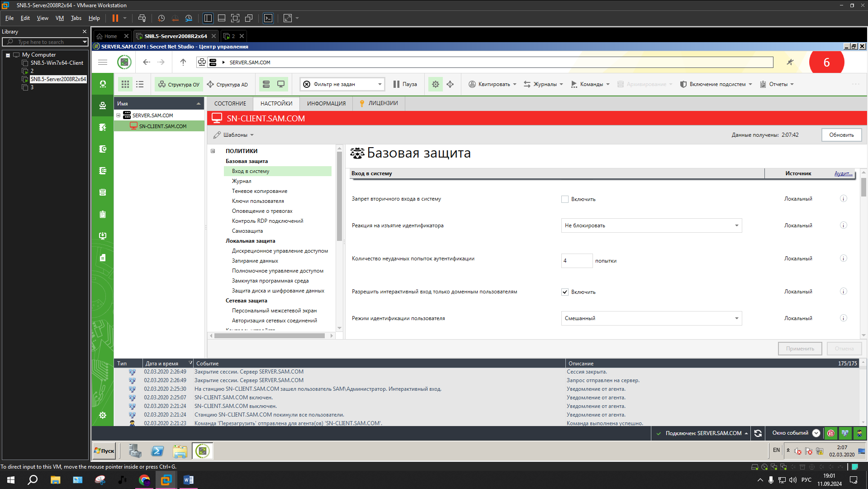Click the Обновить button
Image resolution: width=868 pixels, height=489 pixels.
[x=841, y=135]
